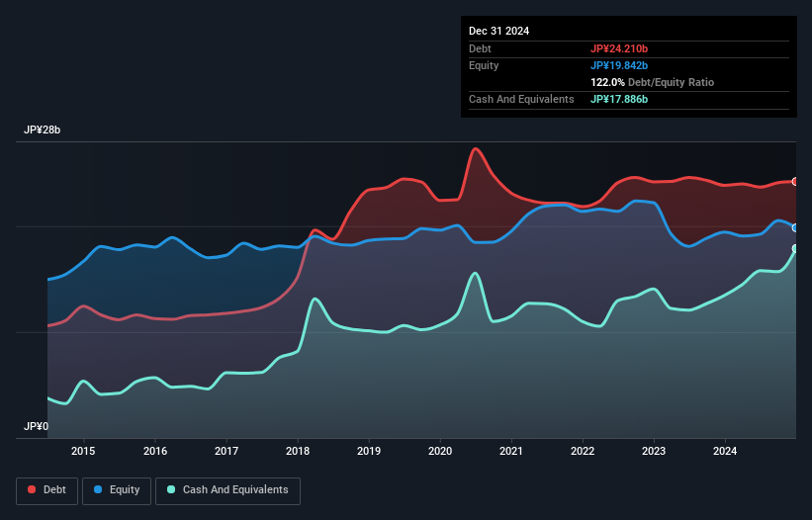This screenshot has width=812, height=520.
Task: Click the Equity row label in tooltip
Action: (484, 65)
